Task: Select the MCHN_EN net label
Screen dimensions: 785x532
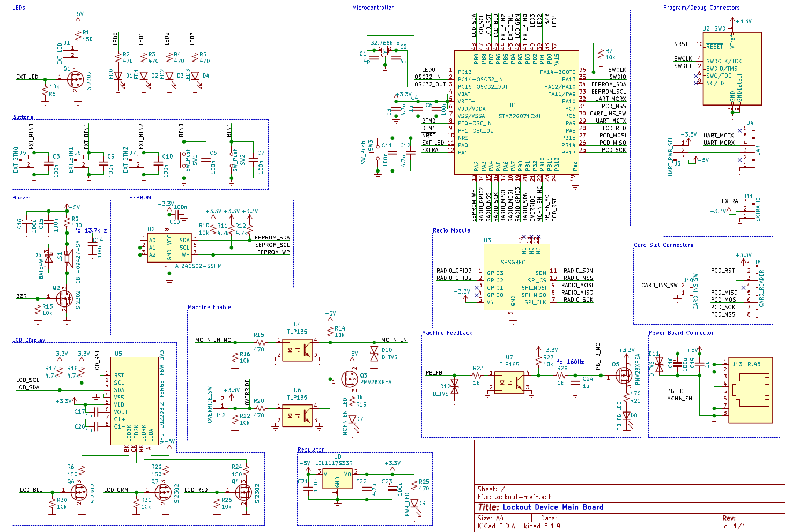Action: click(394, 340)
